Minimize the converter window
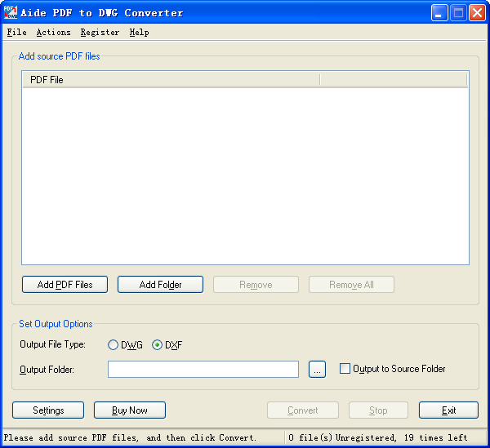The width and height of the screenshot is (490, 448). click(439, 13)
